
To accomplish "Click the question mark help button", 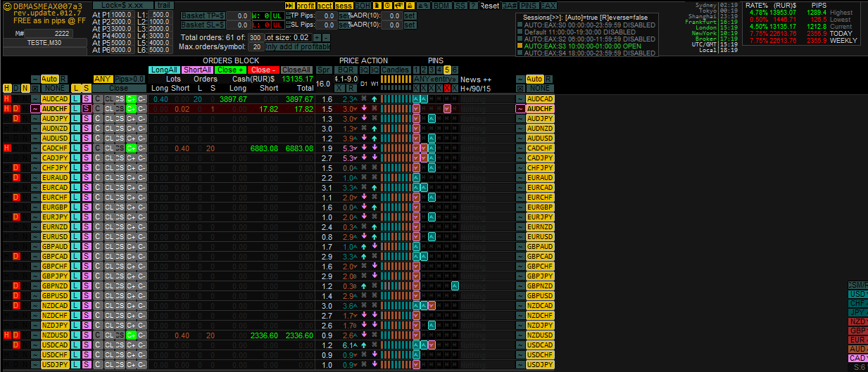I will click(x=473, y=6).
